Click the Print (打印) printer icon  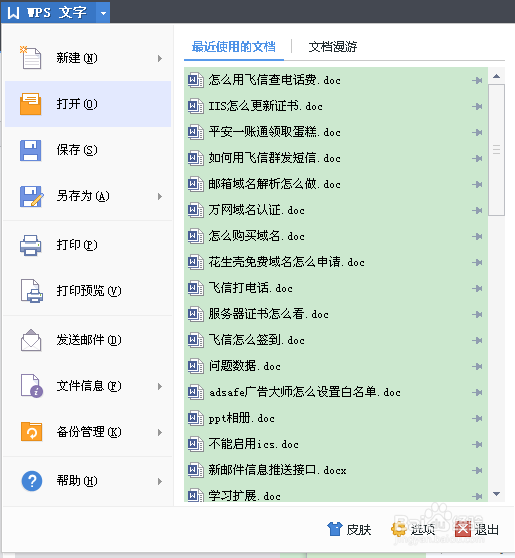(31, 245)
